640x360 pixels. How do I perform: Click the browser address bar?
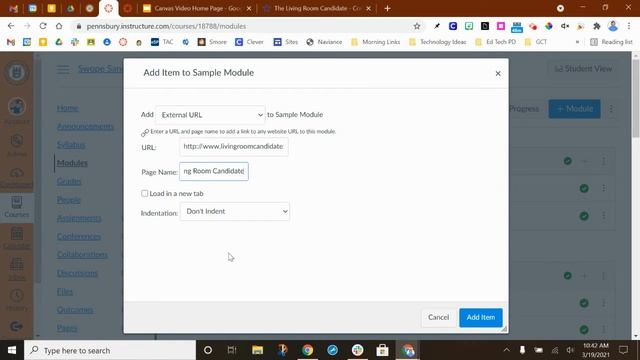point(245,26)
